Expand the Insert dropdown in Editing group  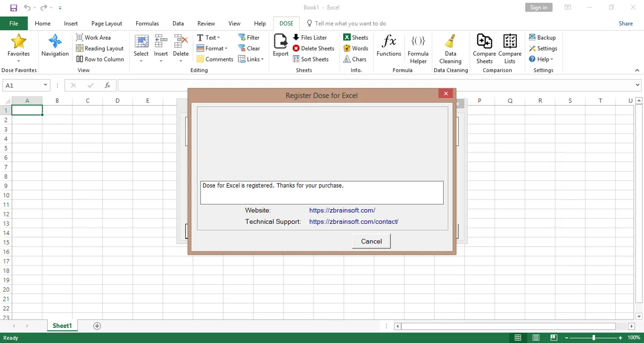point(161,61)
